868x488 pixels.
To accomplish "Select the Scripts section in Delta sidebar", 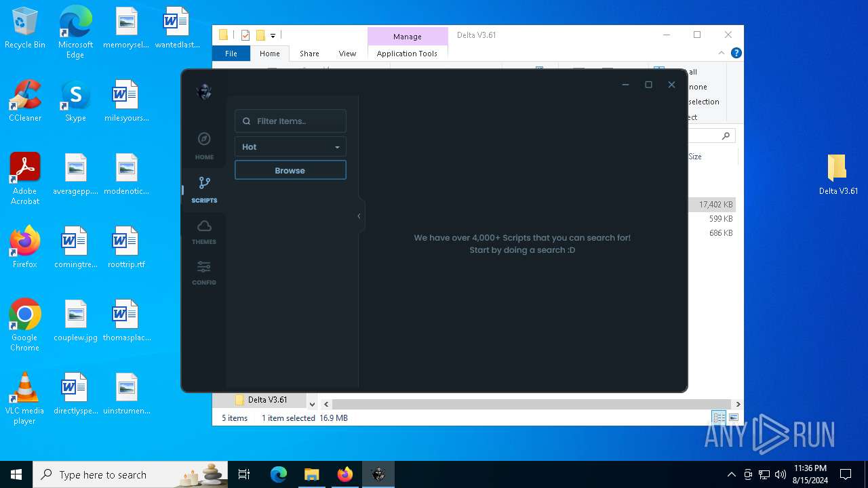I will [204, 190].
